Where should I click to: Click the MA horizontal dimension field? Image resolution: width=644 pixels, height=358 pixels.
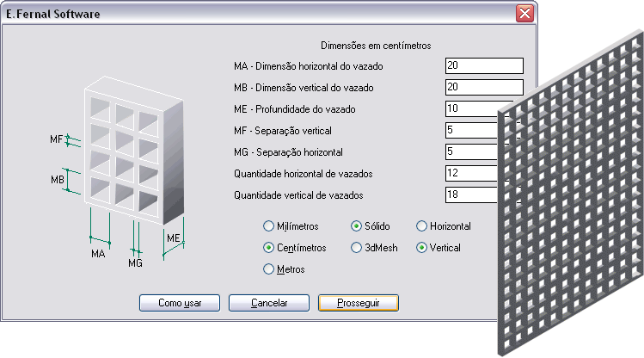484,66
